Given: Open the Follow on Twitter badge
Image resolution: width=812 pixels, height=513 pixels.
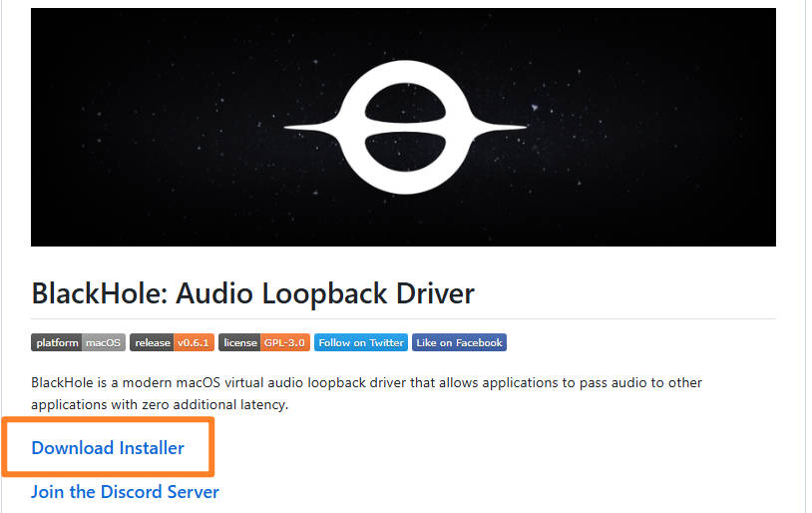Looking at the screenshot, I should tap(360, 342).
